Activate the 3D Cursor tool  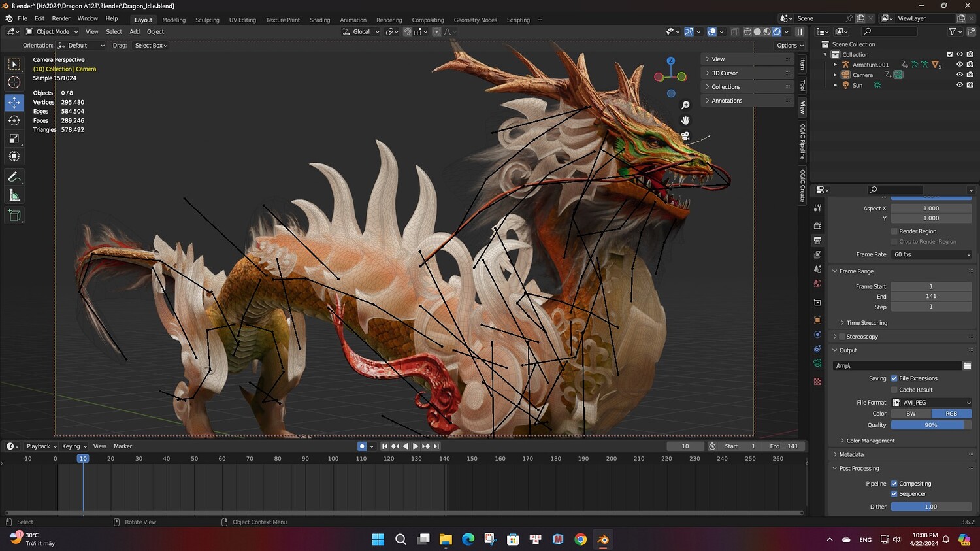(x=14, y=82)
